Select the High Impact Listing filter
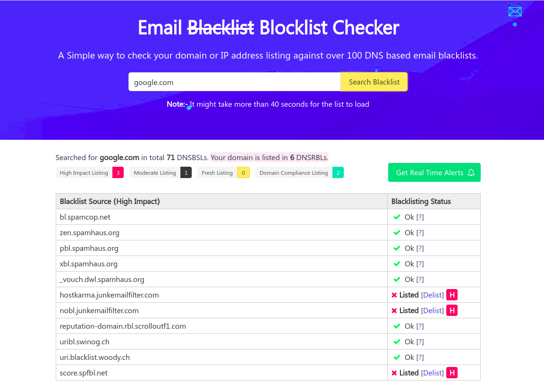The image size is (544, 392). [x=89, y=173]
